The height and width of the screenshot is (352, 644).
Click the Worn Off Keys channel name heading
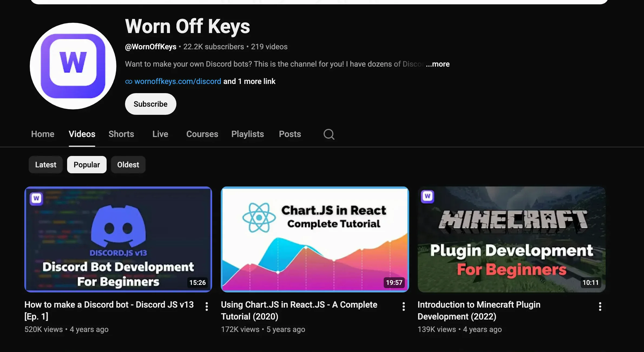[188, 26]
